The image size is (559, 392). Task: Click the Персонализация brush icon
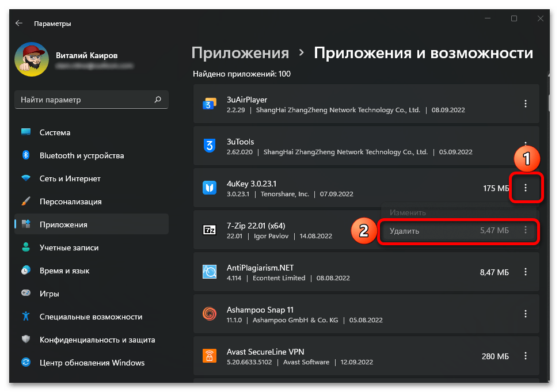click(x=26, y=201)
